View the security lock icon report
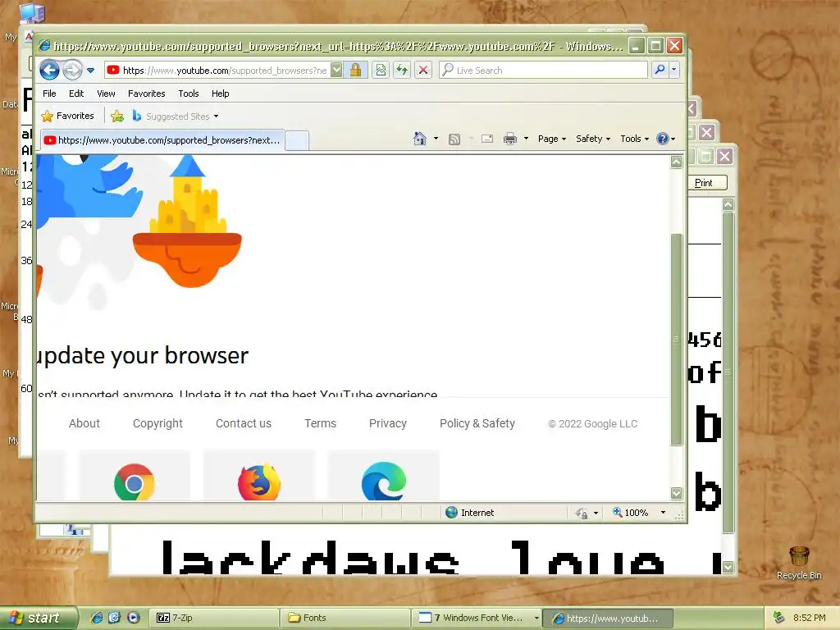The width and height of the screenshot is (840, 630). click(x=355, y=71)
